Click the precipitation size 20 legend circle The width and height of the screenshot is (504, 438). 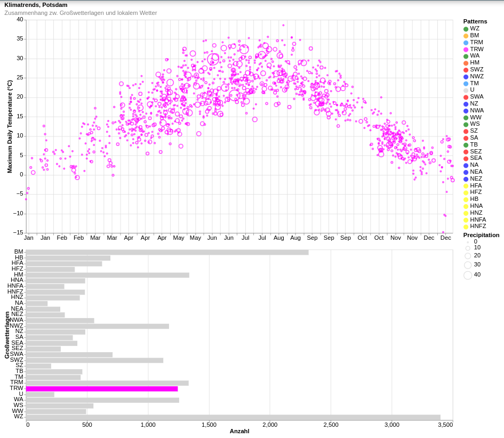tap(468, 256)
